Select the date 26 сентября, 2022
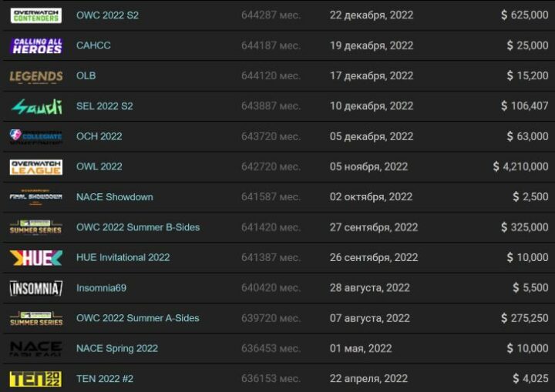The width and height of the screenshot is (555, 392). [374, 257]
